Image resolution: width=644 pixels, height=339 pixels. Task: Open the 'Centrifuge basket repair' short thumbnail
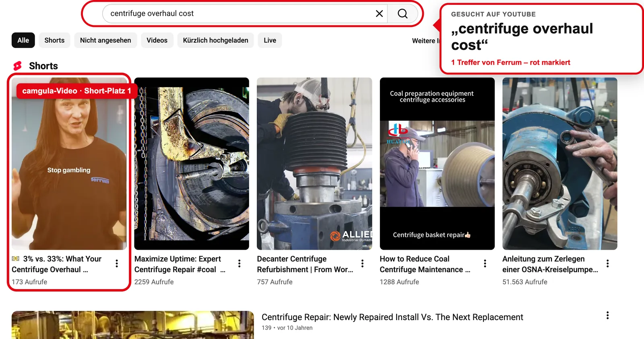tap(437, 164)
